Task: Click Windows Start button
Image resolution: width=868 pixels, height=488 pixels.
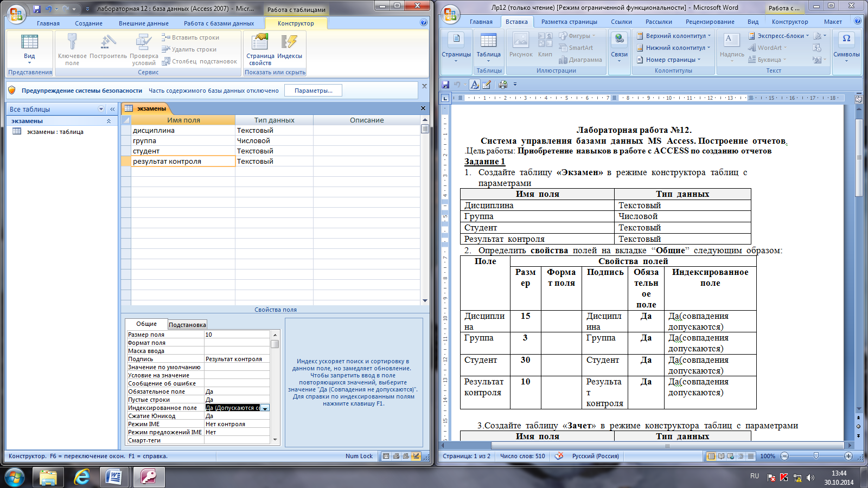Action: (14, 478)
